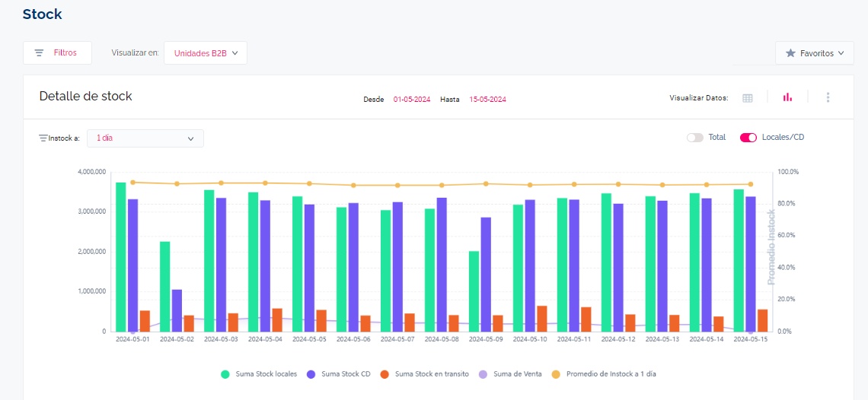868x400 pixels.
Task: Open the three-dot options menu
Action: tap(828, 97)
